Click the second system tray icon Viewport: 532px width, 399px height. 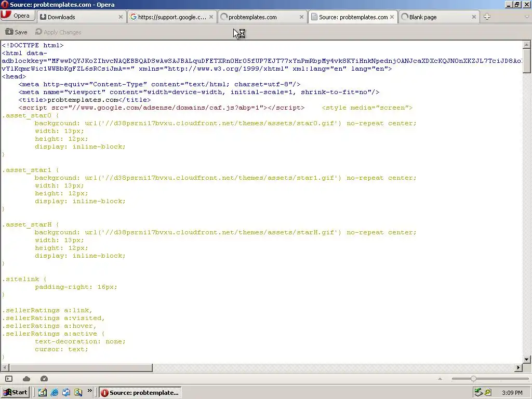point(488,393)
